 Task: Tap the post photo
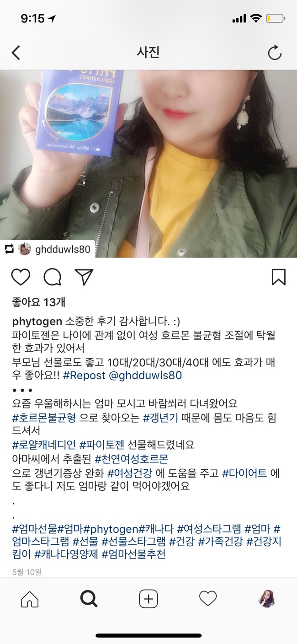coord(148,164)
